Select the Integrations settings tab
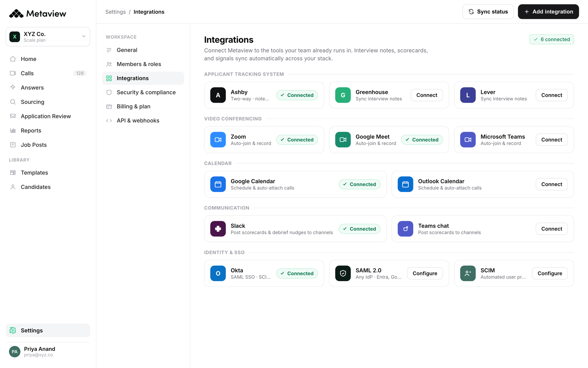 (143, 78)
